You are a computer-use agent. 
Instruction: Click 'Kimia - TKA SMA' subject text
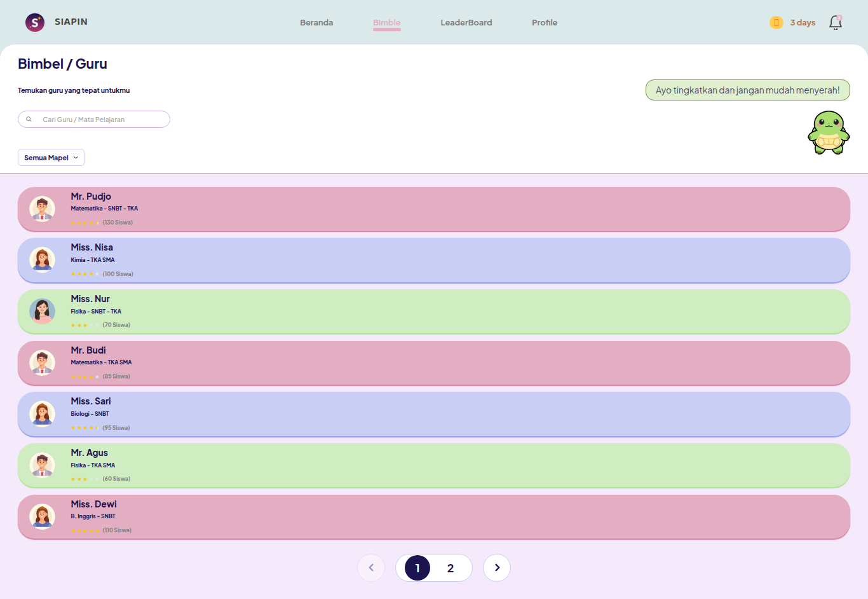click(93, 260)
